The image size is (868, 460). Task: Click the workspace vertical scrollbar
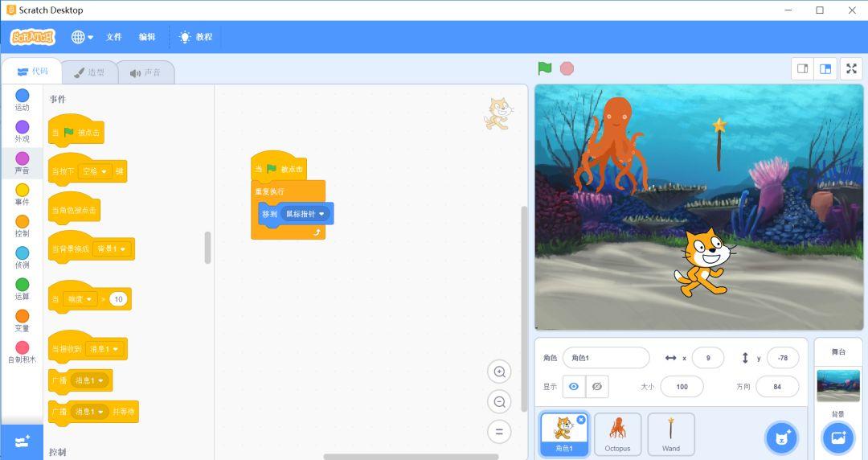pyautogui.click(x=524, y=309)
